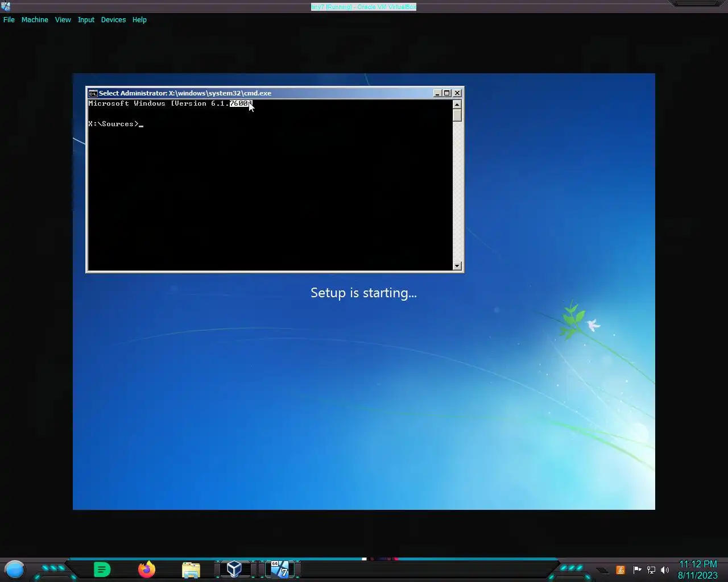Click the 'Microsoft Windows' version line
728x582 pixels.
pos(169,103)
